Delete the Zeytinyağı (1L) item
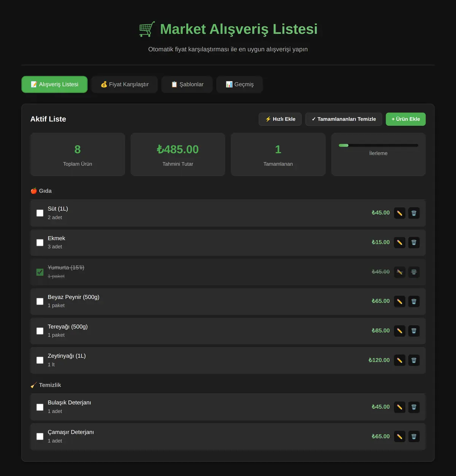 coord(414,360)
